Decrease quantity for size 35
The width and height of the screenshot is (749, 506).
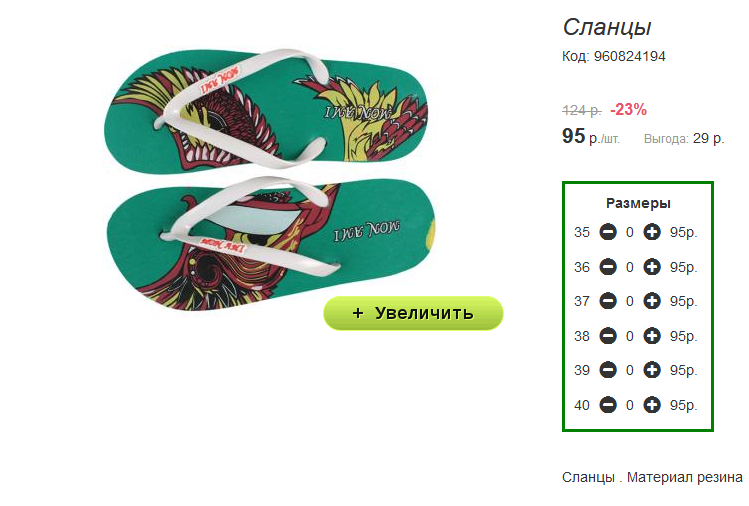click(x=608, y=232)
